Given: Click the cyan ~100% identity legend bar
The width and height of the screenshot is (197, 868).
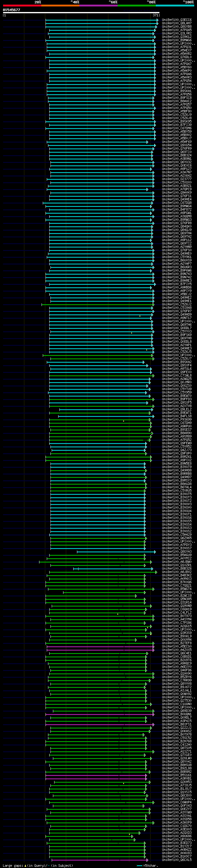Looking at the screenshot, I should click(175, 6).
